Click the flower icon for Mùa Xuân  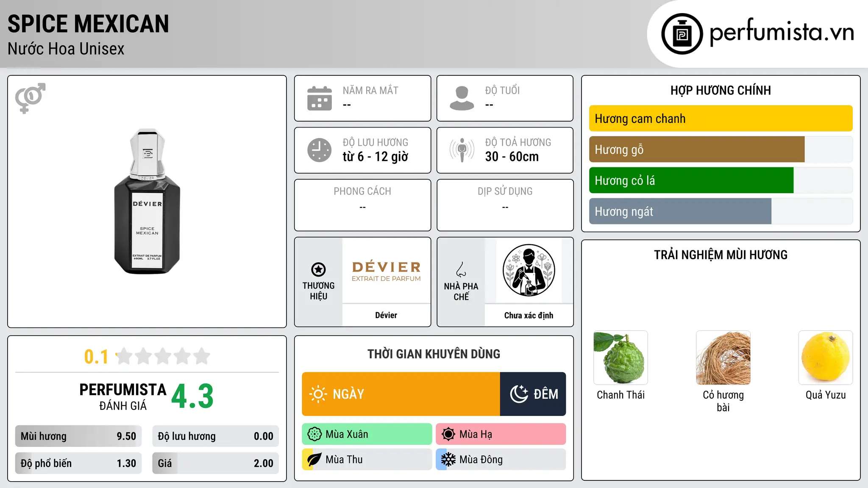click(314, 434)
